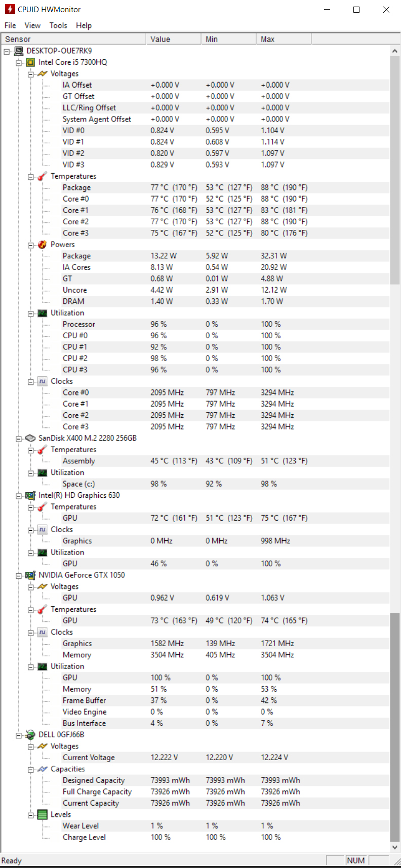
Task: Click the DELL 0GFJ66B battery icon
Action: coord(30,735)
